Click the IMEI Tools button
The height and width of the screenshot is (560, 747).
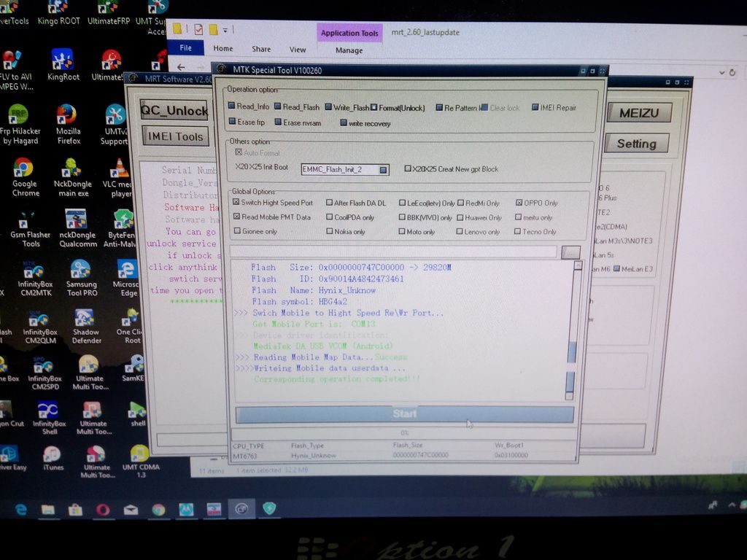(175, 136)
